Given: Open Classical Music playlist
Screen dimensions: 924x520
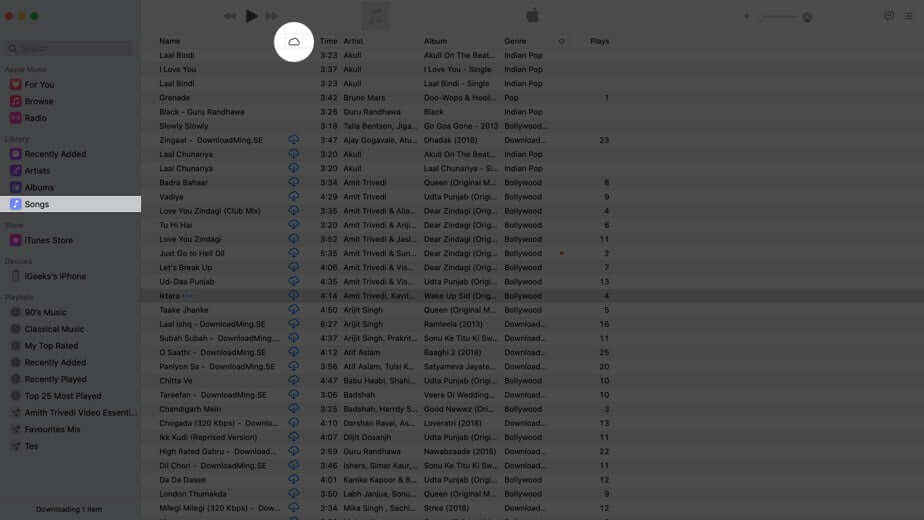Looking at the screenshot, I should click(x=54, y=329).
